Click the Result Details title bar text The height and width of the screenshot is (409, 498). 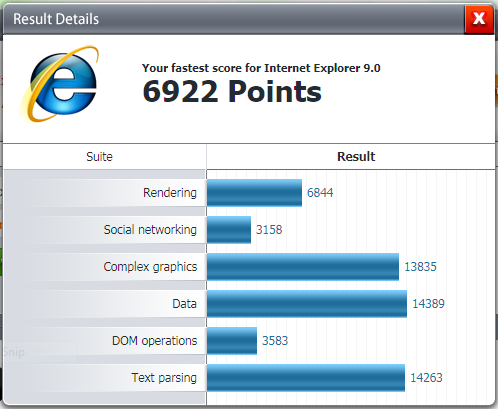pos(56,19)
